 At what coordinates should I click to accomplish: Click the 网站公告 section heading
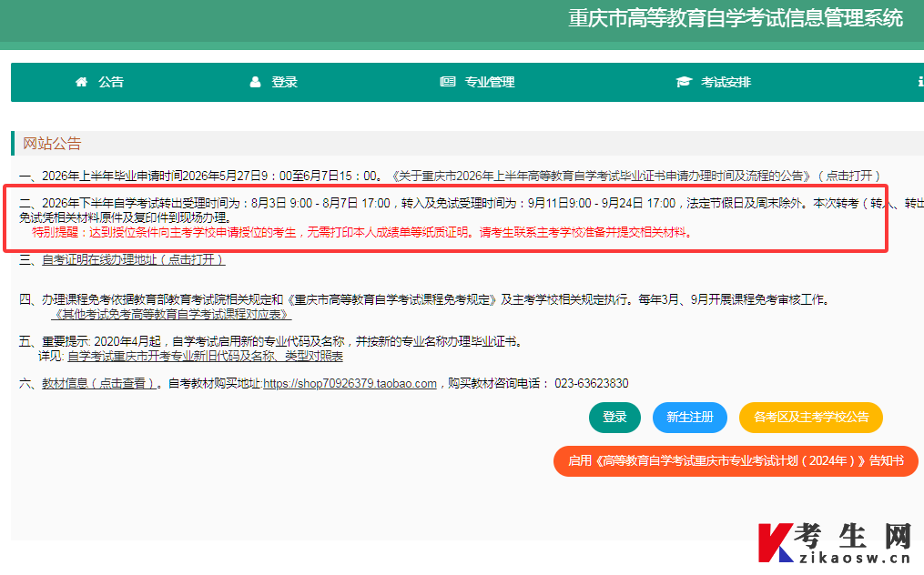pyautogui.click(x=52, y=143)
